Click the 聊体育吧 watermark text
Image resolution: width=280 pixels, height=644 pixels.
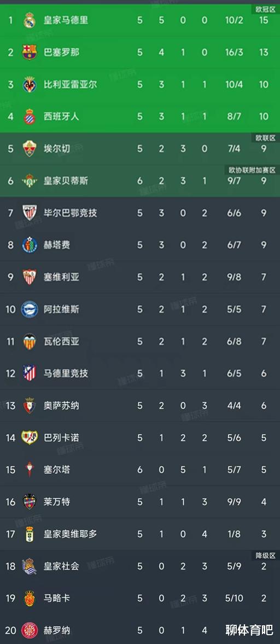coord(249,629)
